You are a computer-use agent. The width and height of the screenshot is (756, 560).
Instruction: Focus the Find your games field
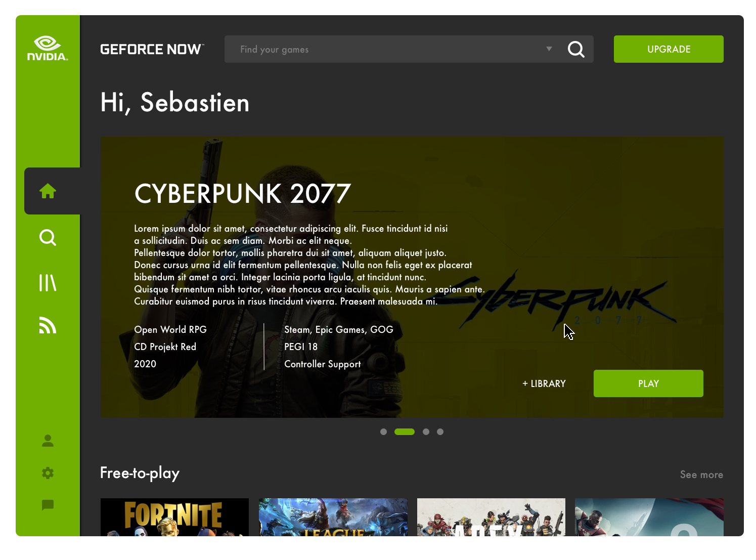387,49
